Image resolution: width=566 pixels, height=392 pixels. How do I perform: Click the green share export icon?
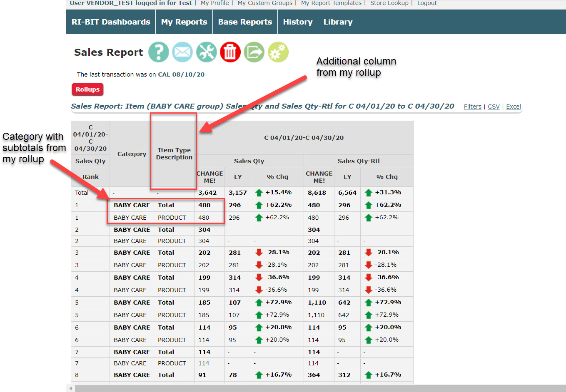point(254,52)
